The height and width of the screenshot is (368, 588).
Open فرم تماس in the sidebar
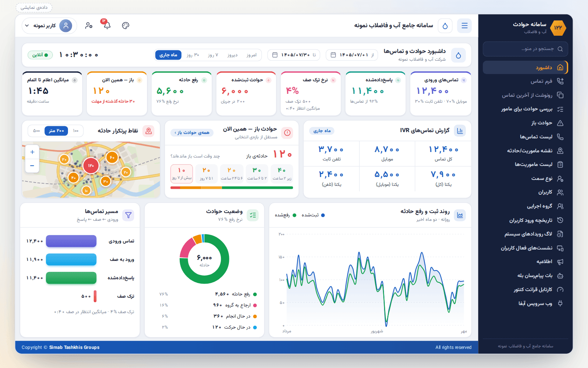click(x=525, y=81)
